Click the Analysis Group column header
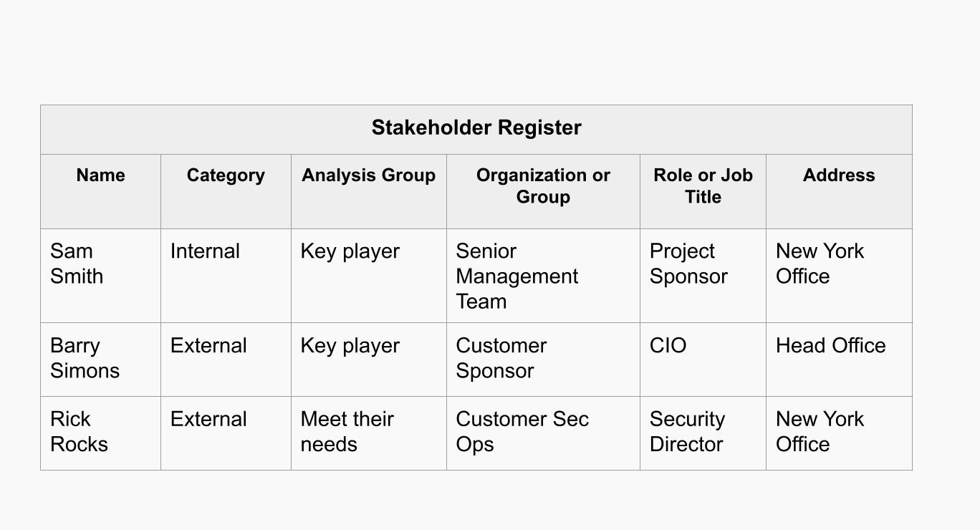 pos(368,175)
